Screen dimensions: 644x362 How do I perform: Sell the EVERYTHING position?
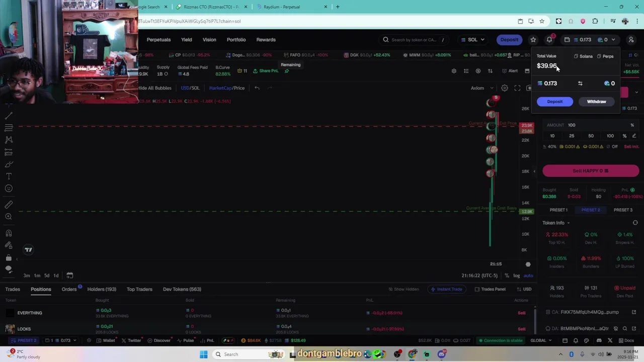(522, 313)
